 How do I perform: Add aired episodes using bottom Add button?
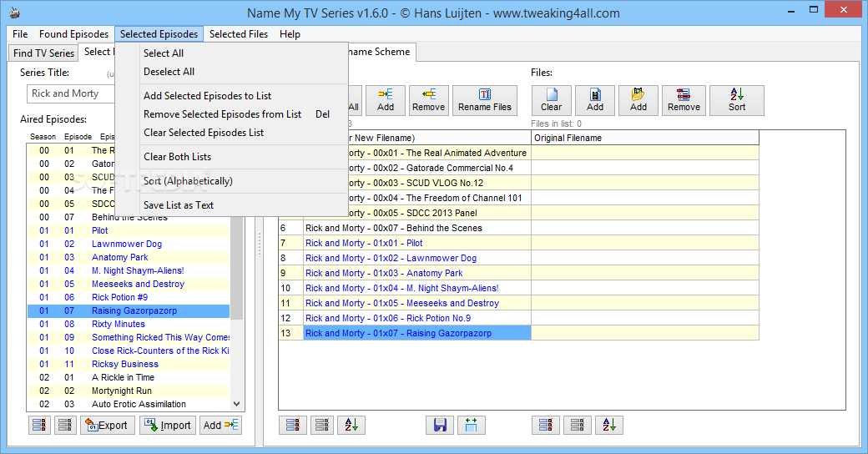221,426
